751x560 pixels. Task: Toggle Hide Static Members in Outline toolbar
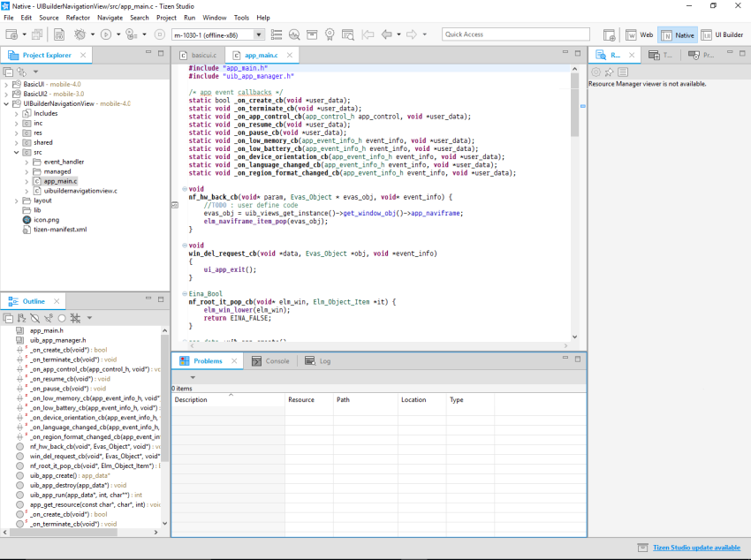click(x=49, y=318)
